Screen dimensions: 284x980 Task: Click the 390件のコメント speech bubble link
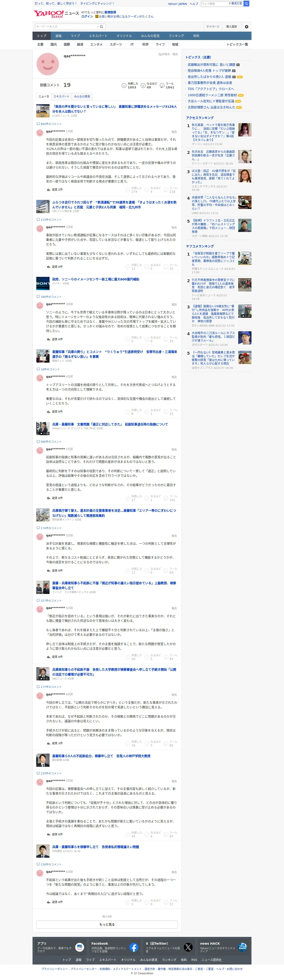(49, 297)
